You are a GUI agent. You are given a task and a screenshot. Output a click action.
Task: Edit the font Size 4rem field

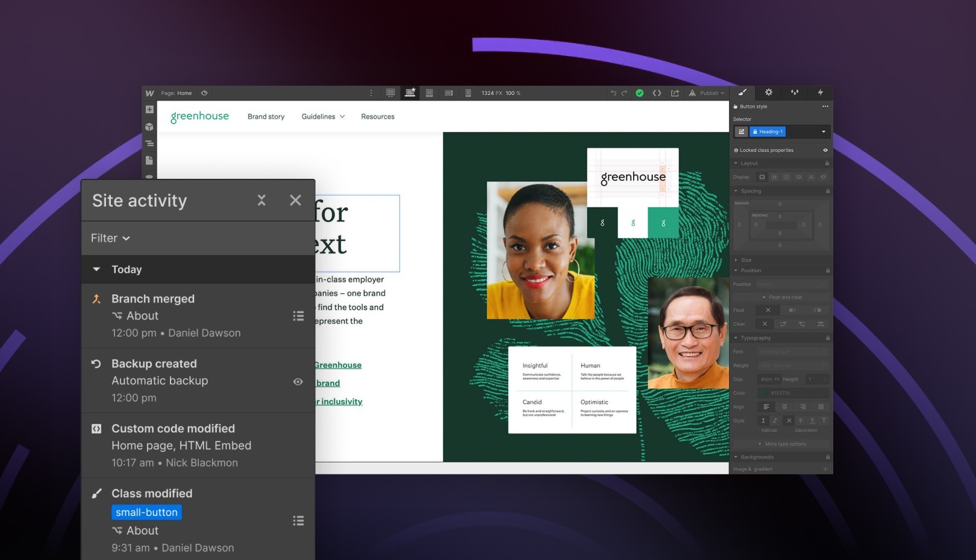click(x=770, y=379)
